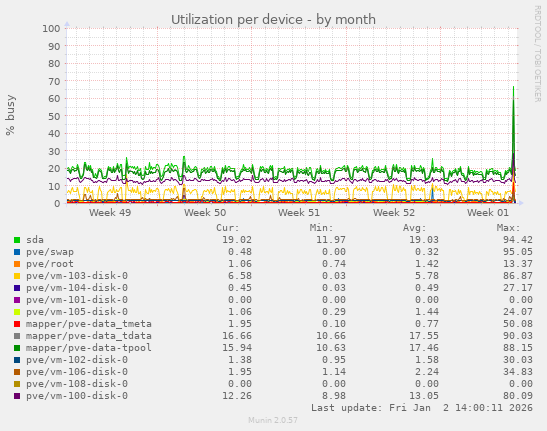Image resolution: width=547 pixels, height=431 pixels.
Task: Select the 'pve/vm-102-disk-0' legend label
Action: (77, 360)
